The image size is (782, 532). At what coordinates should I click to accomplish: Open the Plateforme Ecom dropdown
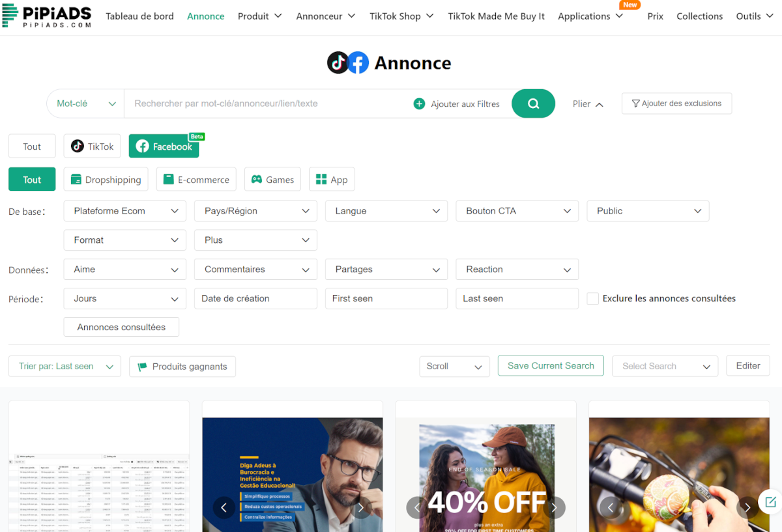[x=125, y=211]
